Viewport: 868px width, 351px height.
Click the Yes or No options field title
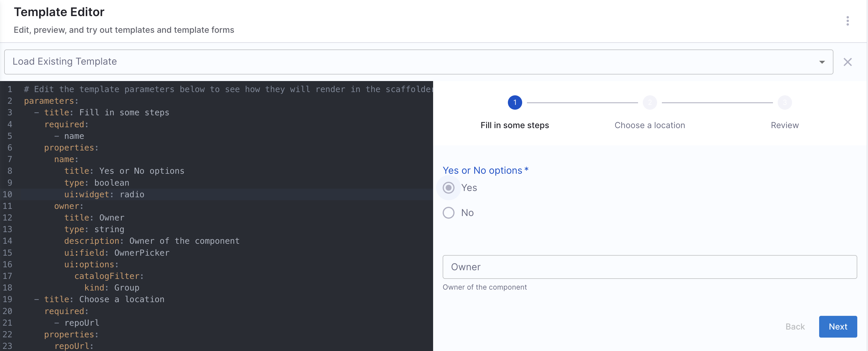[482, 171]
